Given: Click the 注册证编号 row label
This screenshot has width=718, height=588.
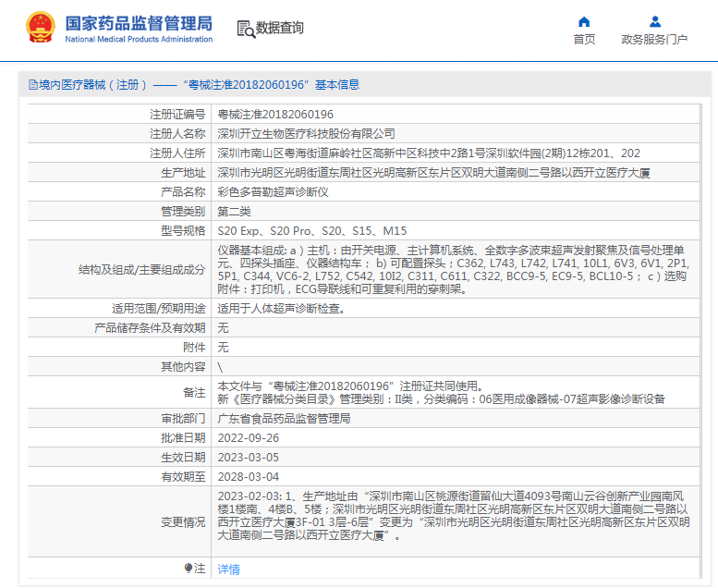Looking at the screenshot, I should (177, 114).
